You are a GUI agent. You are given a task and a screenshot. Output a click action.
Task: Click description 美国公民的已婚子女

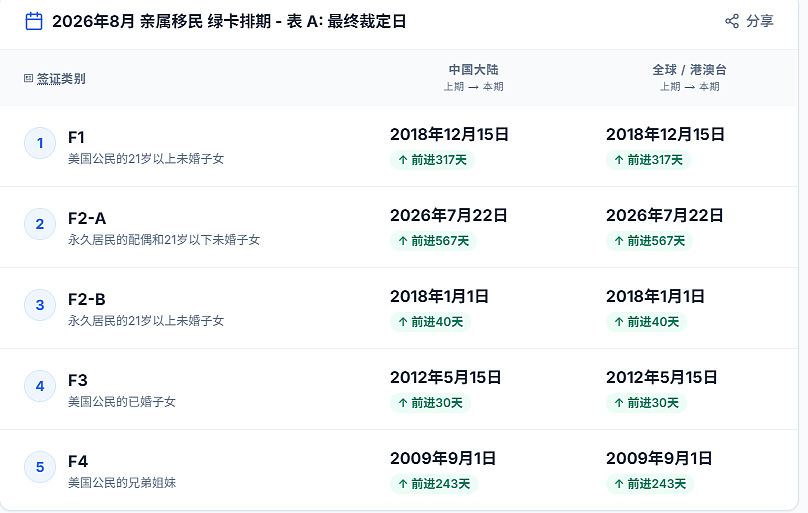click(x=122, y=401)
